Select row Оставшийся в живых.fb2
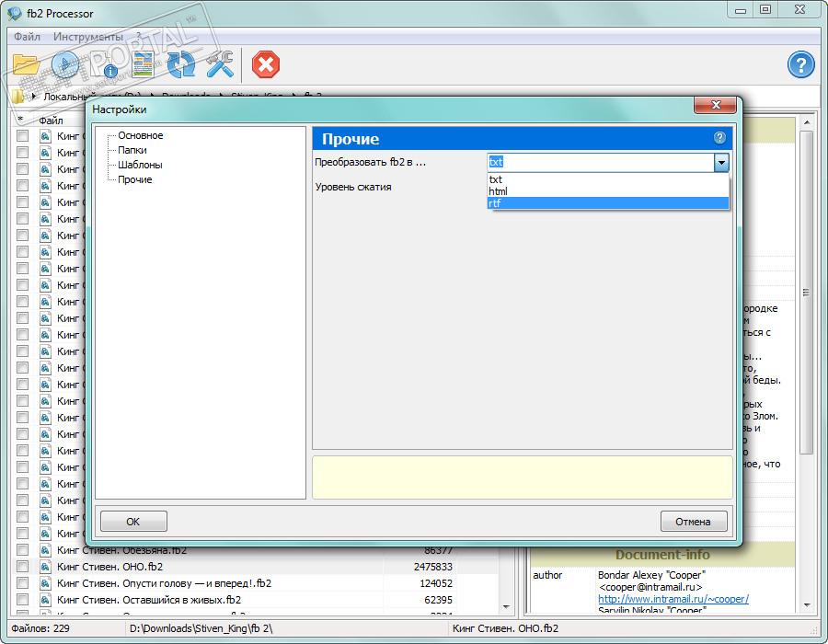The width and height of the screenshot is (828, 644). pyautogui.click(x=256, y=600)
